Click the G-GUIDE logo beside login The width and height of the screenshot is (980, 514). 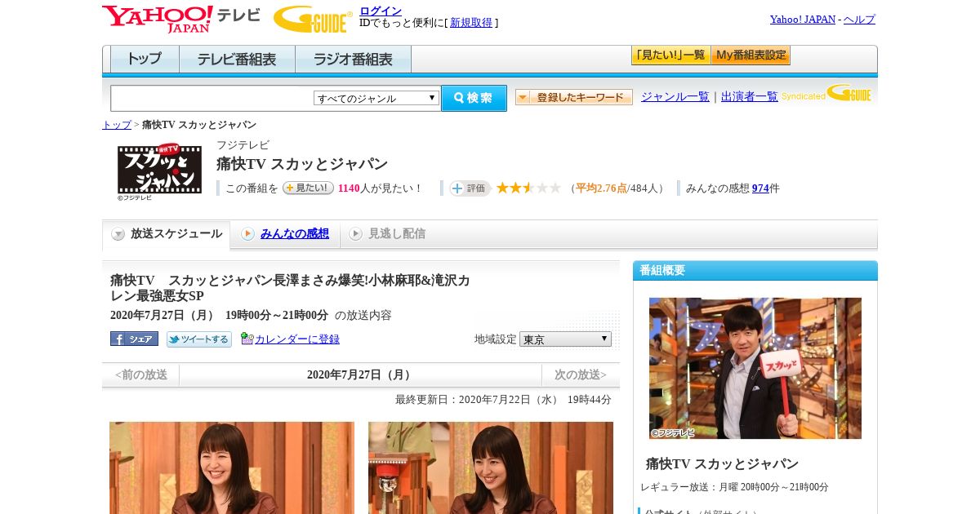[313, 19]
